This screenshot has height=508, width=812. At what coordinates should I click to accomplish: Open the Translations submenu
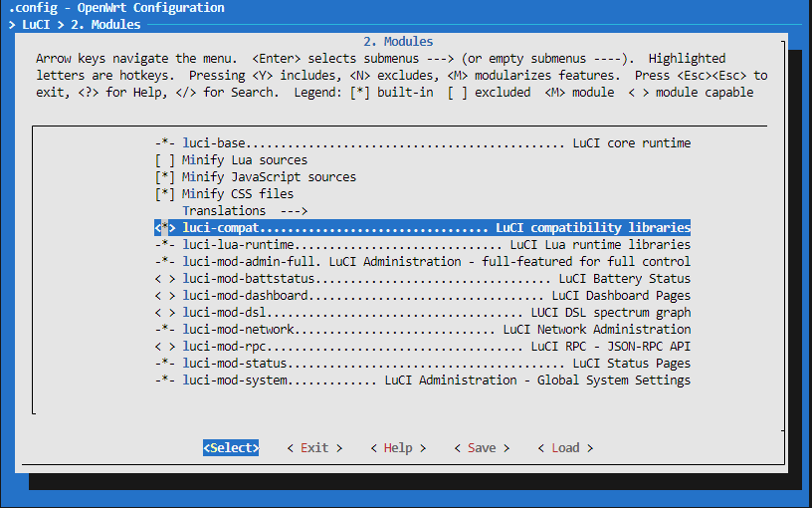[245, 211]
